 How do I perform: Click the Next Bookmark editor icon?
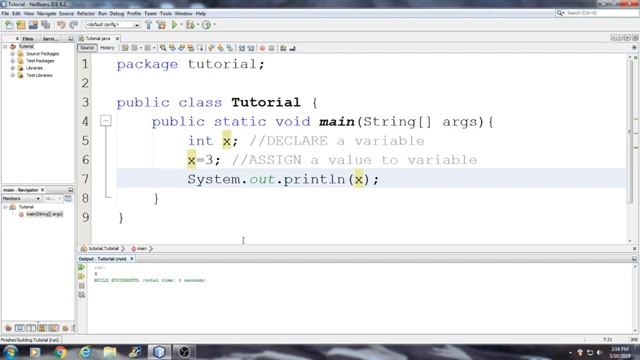click(220, 48)
